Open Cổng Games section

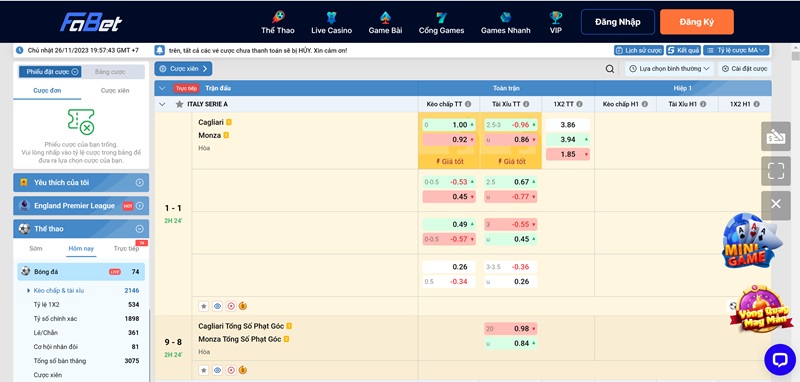click(x=441, y=22)
